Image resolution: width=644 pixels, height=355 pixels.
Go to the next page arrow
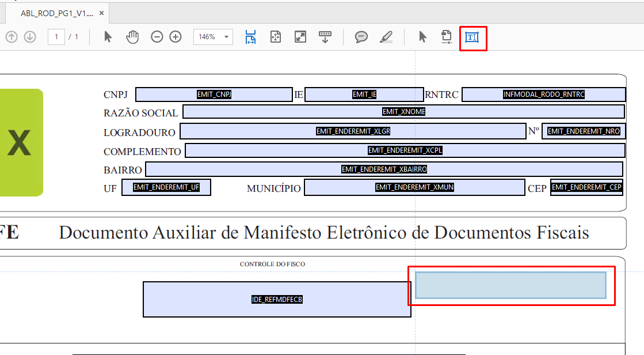[30, 37]
